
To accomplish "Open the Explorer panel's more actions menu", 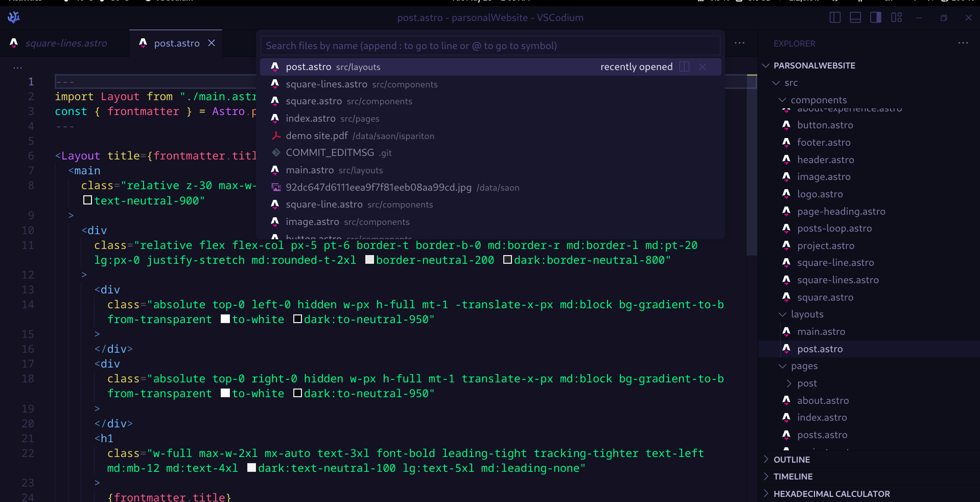I will click(x=963, y=43).
